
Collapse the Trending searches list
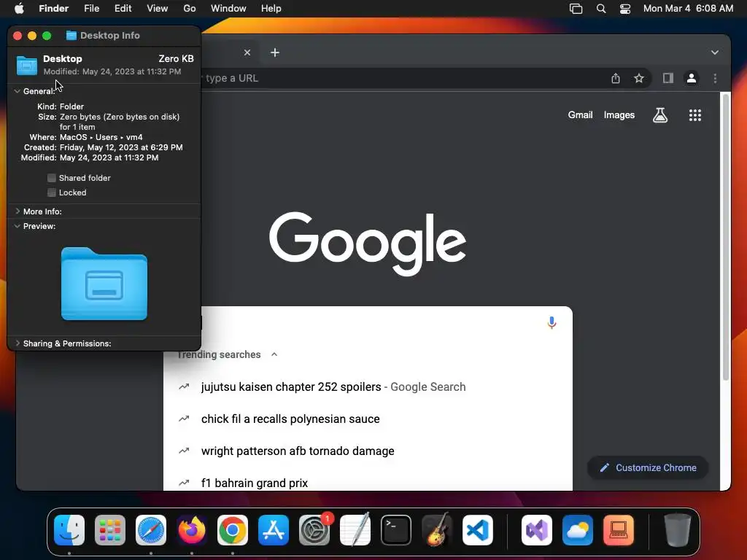(x=274, y=354)
